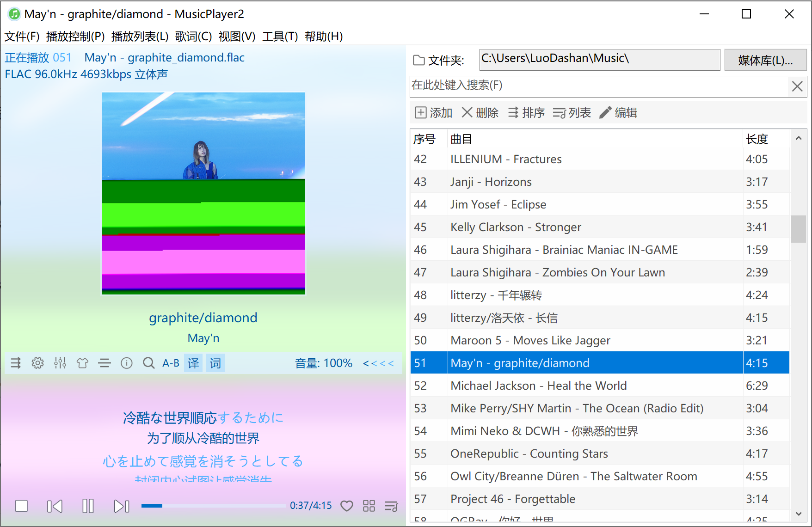
Task: Open the 媒体库(L)... media library button
Action: (765, 60)
